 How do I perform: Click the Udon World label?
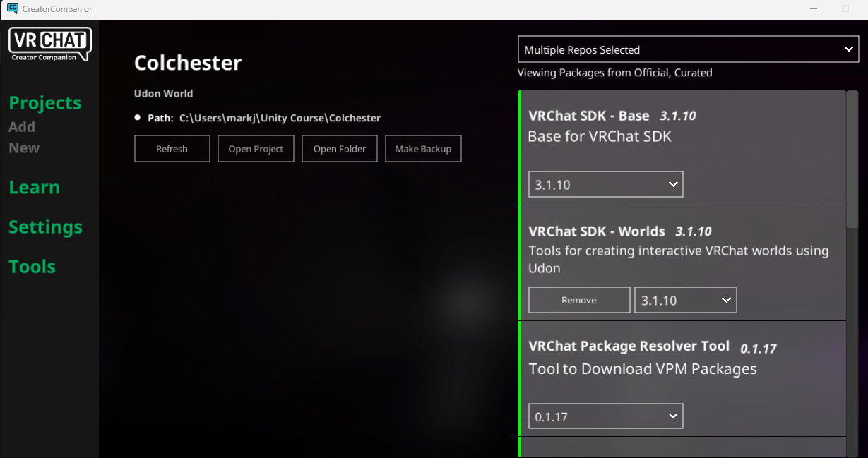click(163, 93)
